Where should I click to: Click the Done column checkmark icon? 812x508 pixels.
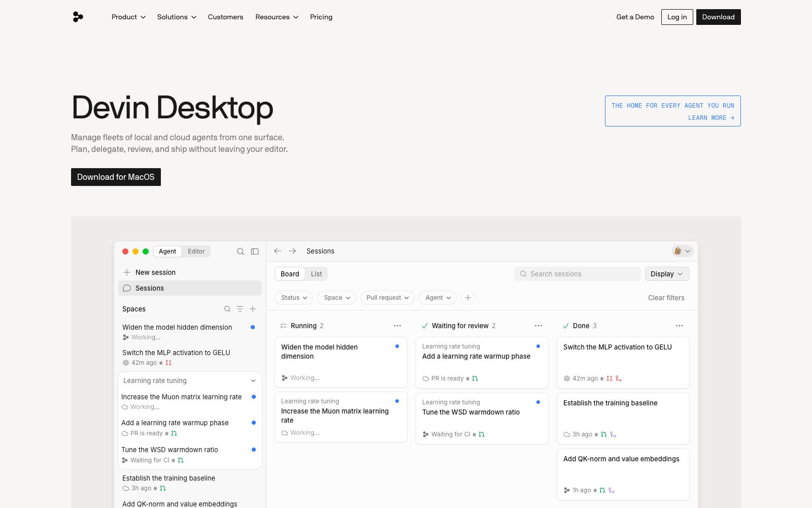point(566,326)
